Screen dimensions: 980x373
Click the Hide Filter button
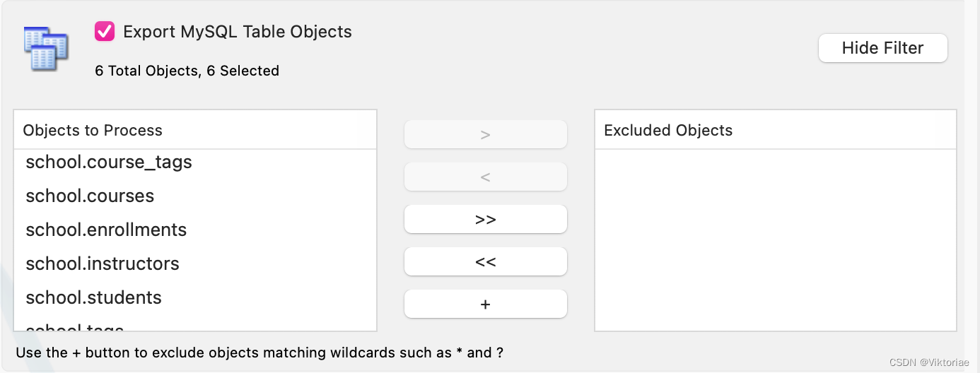tap(882, 48)
